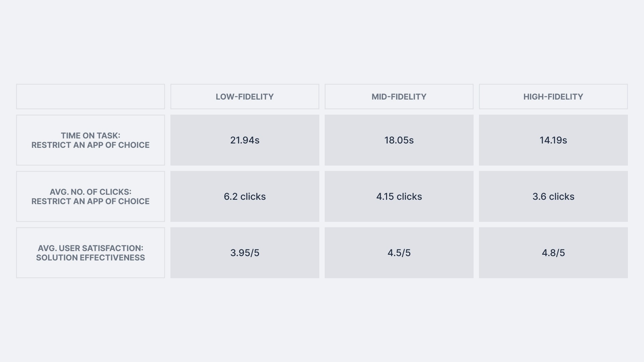Image resolution: width=644 pixels, height=362 pixels.
Task: Click the 6.2 clicks cell
Action: (x=245, y=196)
